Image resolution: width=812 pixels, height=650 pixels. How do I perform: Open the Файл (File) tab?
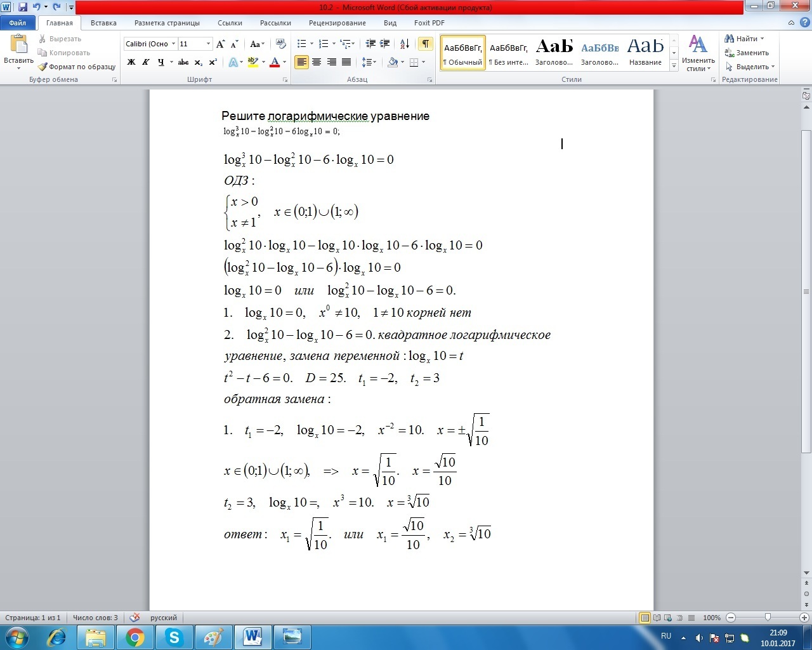coord(18,23)
